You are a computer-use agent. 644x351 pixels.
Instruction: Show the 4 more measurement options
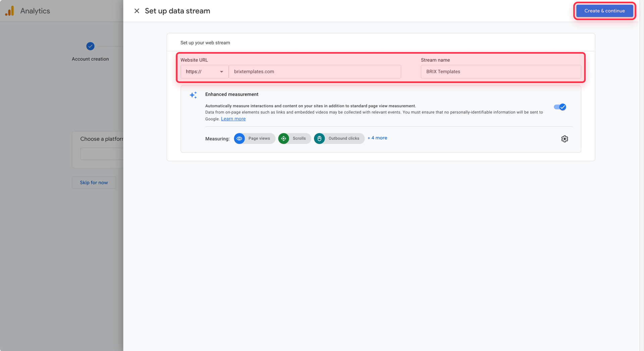[x=377, y=138]
